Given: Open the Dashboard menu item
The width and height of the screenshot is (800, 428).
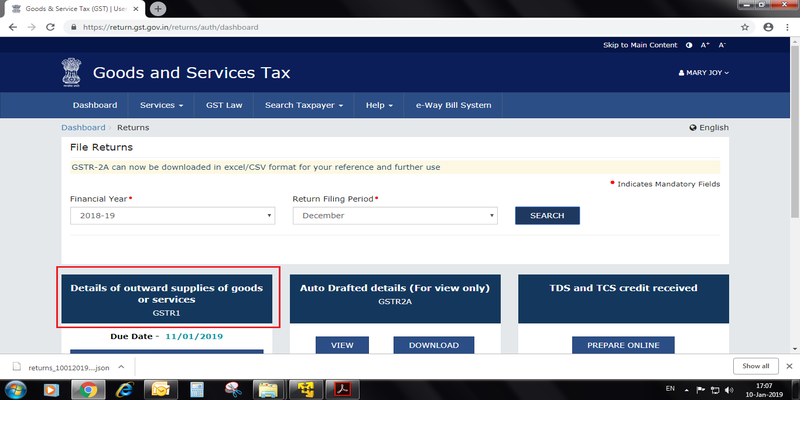Looking at the screenshot, I should click(95, 105).
